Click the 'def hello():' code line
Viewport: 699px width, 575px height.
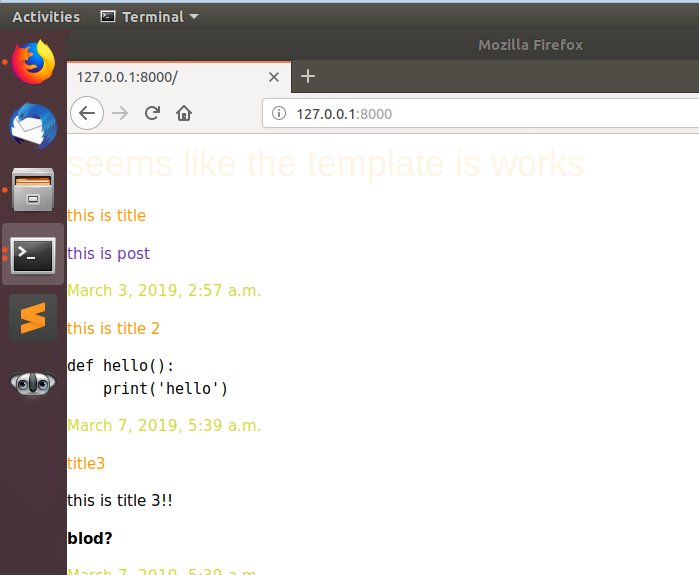point(120,366)
